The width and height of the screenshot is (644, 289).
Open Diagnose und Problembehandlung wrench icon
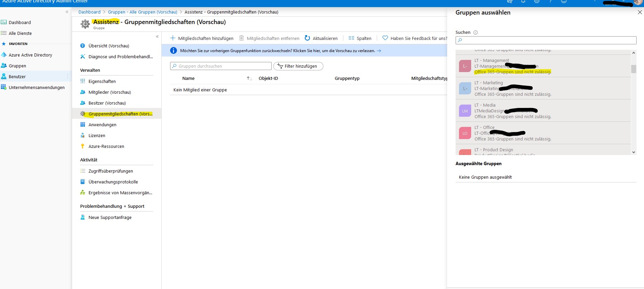pyautogui.click(x=83, y=57)
